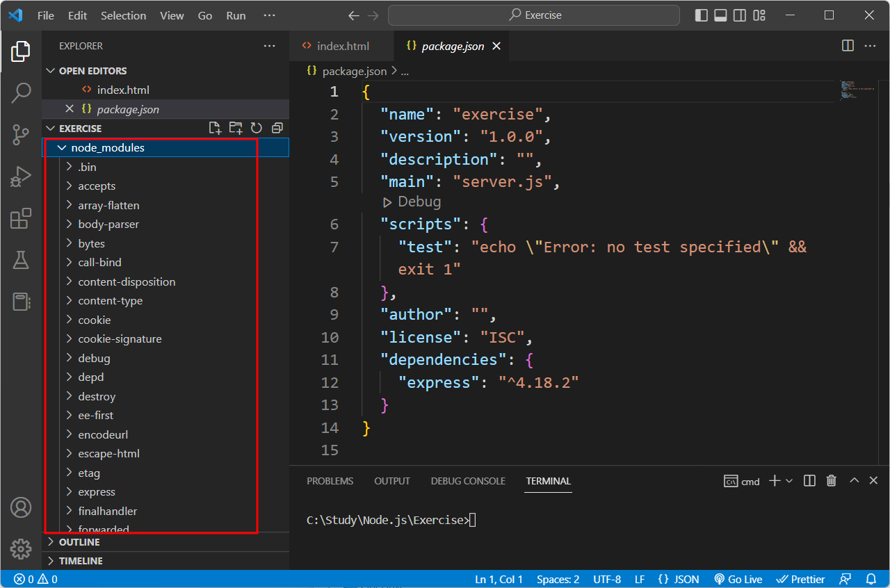The height and width of the screenshot is (588, 890).
Task: Open the notifications bell icon
Action: point(871,579)
